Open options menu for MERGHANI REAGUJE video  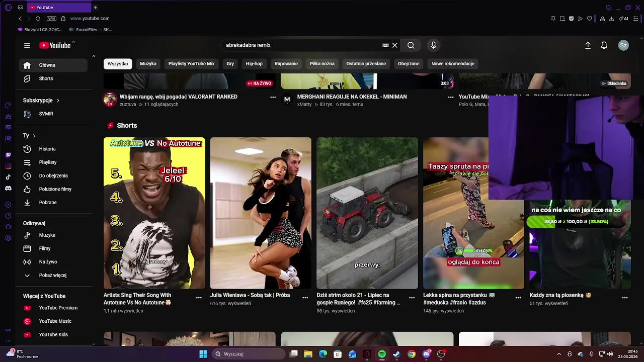click(x=451, y=97)
